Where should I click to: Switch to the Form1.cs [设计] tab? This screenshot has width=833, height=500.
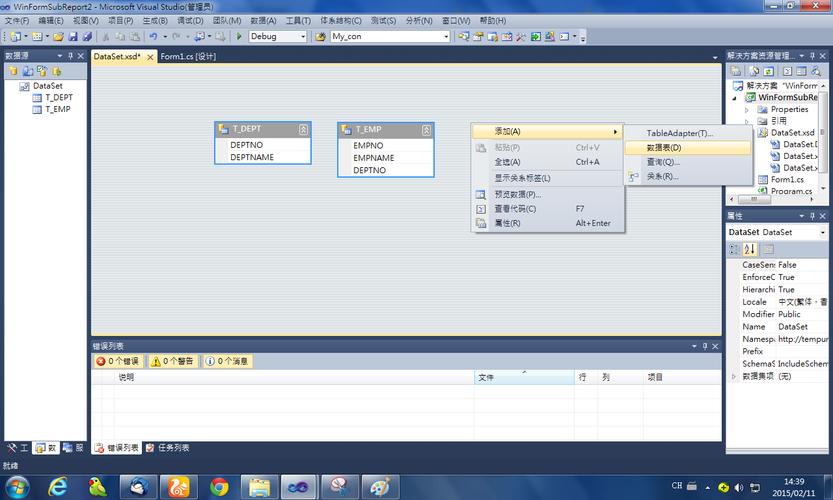(188, 57)
